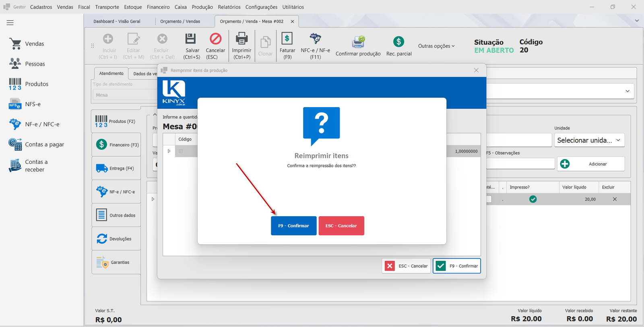Expand the row in the Reimprimir itens grid
644x327 pixels.
169,151
